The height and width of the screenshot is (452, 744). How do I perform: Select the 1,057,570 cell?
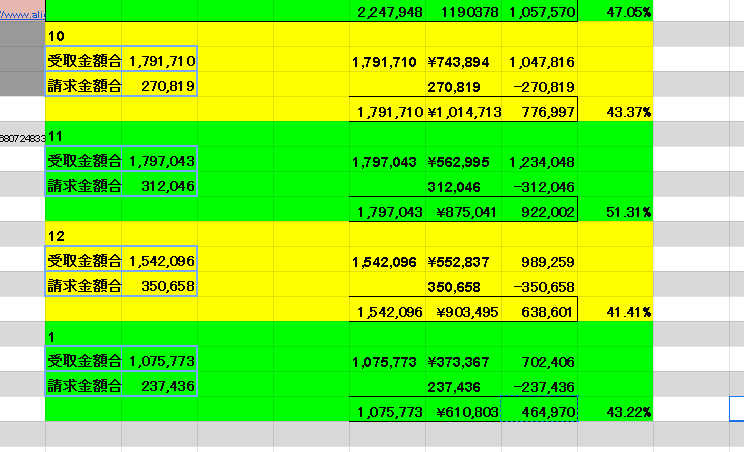coord(539,11)
